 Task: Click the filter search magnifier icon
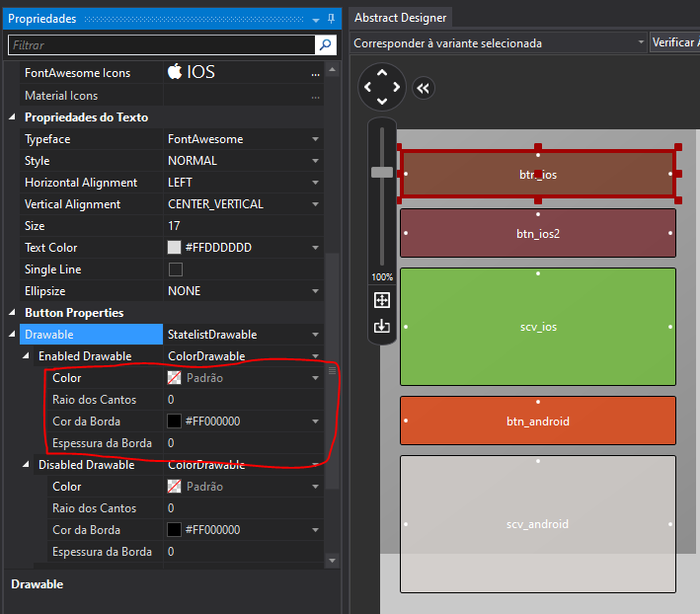[x=326, y=44]
